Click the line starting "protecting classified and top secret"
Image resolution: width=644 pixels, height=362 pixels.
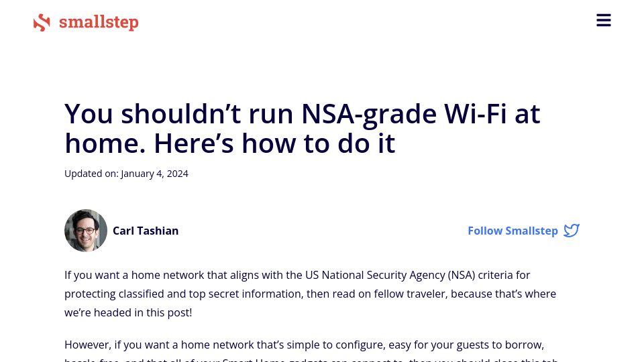pos(310,294)
